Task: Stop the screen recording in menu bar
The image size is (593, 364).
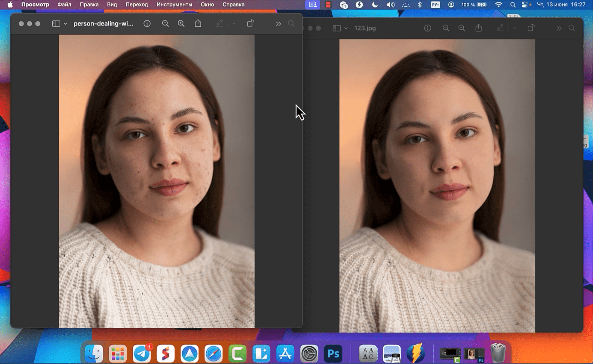Action: point(328,5)
